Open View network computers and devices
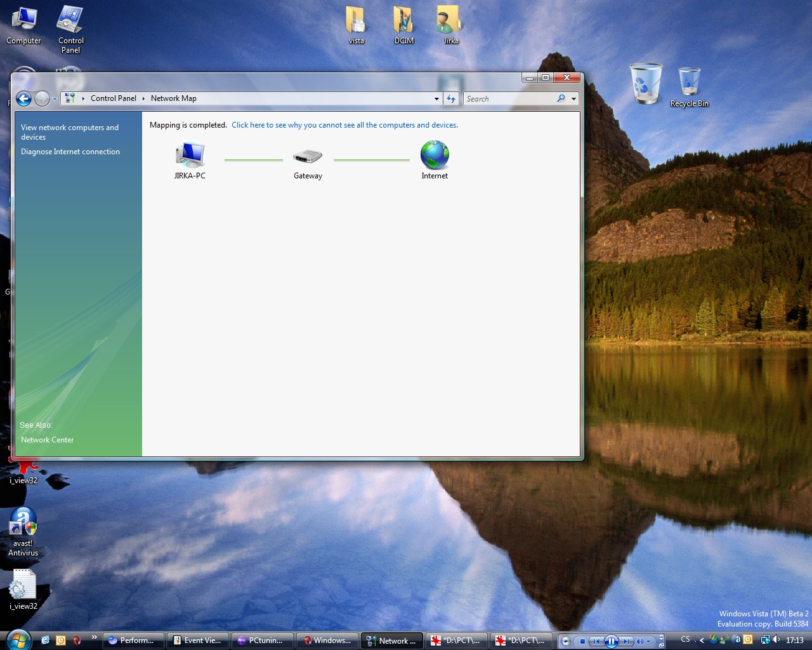This screenshot has height=650, width=812. coord(70,132)
